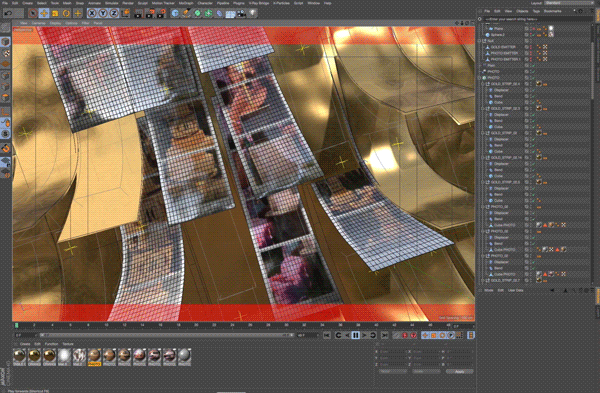Open the Light object icon in the toolbar
Viewport: 600px width, 393px height.
pos(253,13)
